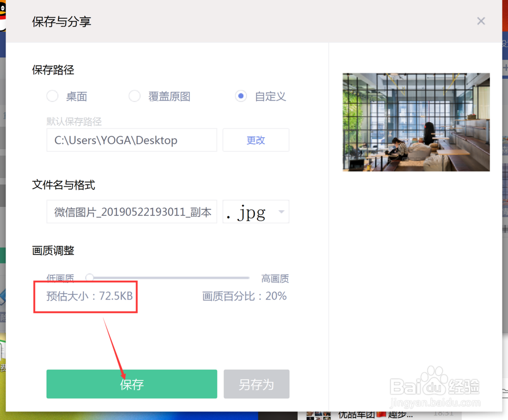Click the 文件名与格式 heading
Screen dimensions: 508x420
(x=63, y=185)
